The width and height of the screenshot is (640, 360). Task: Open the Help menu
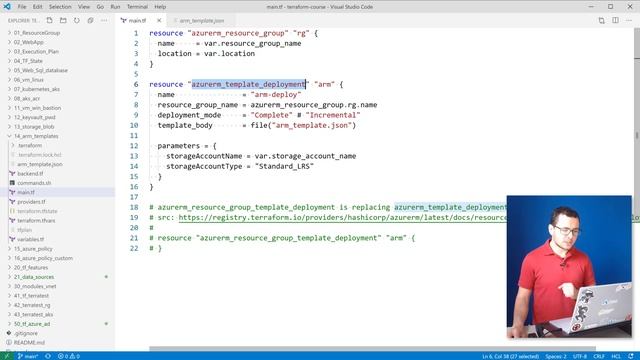160,7
